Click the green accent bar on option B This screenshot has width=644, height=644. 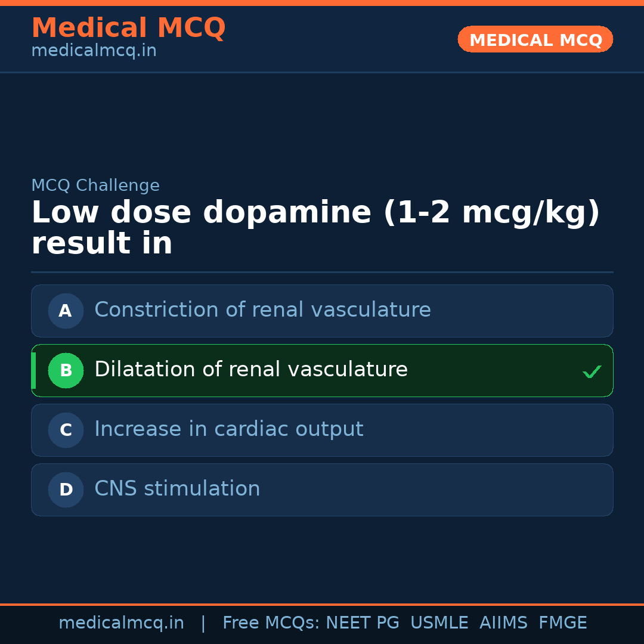coord(33,370)
